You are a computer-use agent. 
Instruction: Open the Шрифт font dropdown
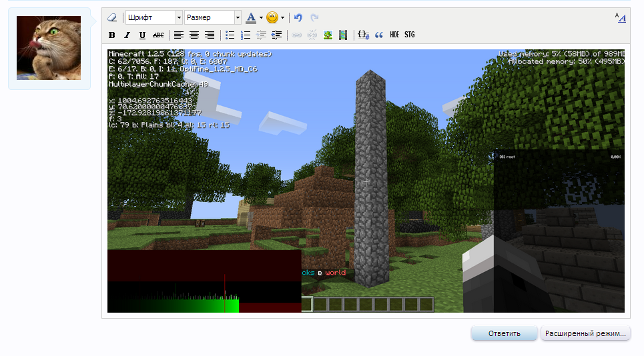pyautogui.click(x=153, y=17)
